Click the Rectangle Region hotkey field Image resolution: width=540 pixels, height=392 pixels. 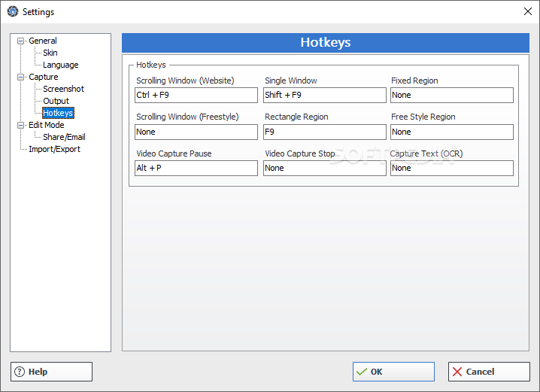[324, 132]
